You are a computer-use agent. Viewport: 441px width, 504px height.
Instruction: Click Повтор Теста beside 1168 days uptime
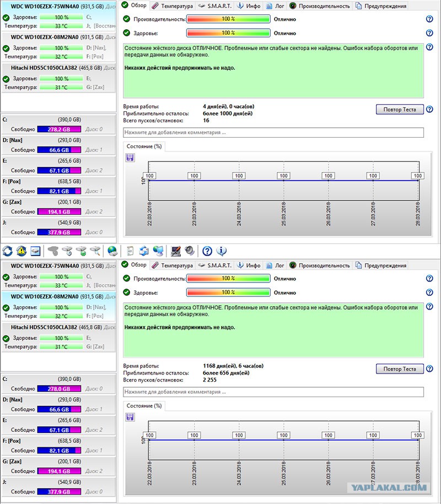(x=400, y=368)
